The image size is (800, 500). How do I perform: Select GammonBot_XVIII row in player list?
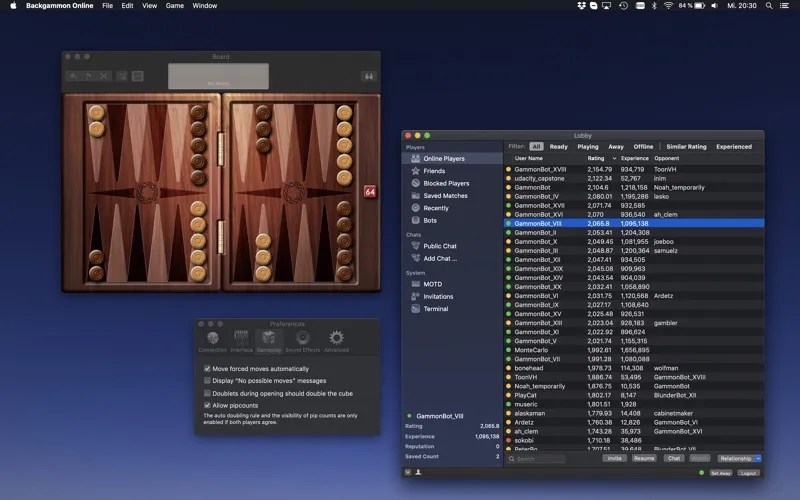634,169
